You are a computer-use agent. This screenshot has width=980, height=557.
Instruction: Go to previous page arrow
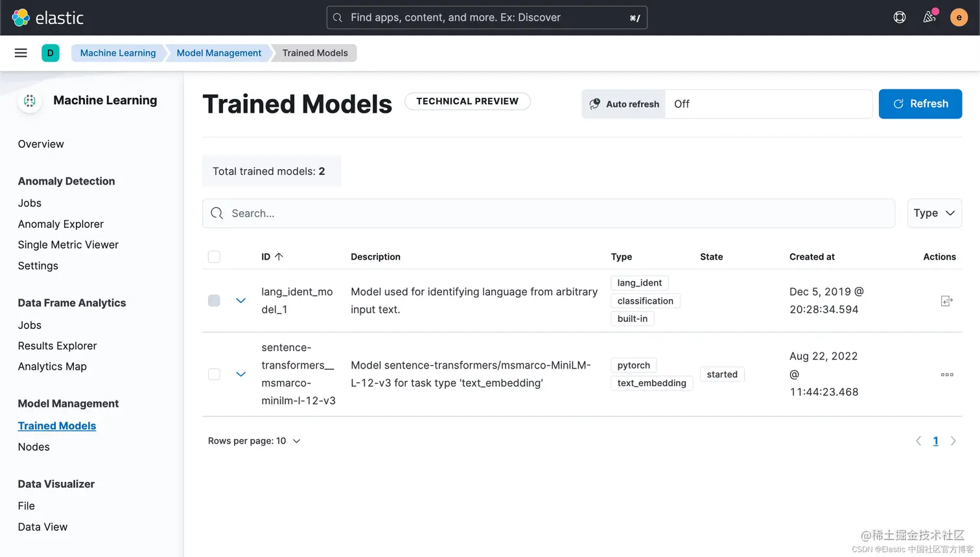918,441
